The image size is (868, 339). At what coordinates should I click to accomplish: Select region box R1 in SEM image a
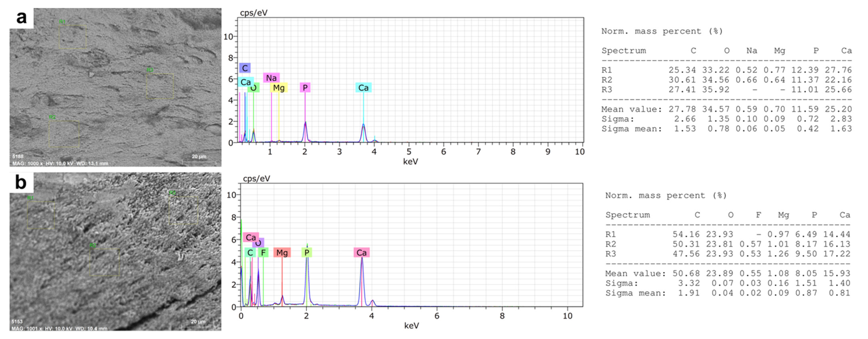point(72,37)
